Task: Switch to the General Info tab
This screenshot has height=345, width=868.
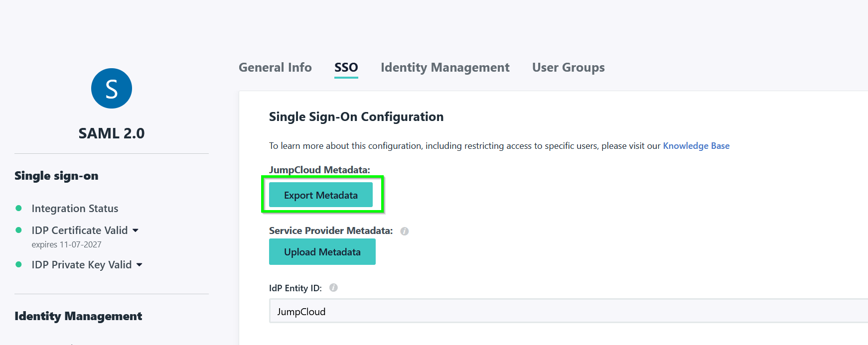Action: coord(275,68)
